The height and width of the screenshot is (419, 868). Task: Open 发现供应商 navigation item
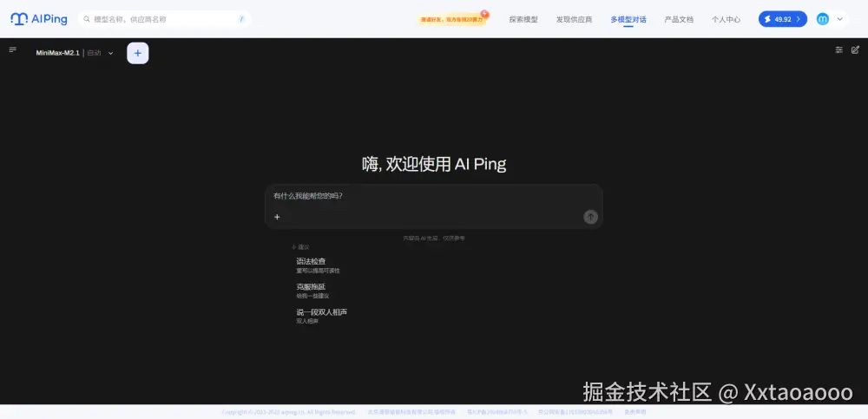[x=574, y=19]
